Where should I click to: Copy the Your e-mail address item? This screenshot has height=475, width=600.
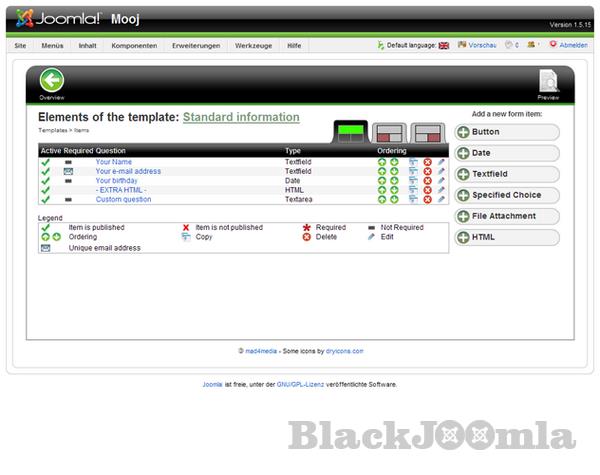[x=413, y=171]
